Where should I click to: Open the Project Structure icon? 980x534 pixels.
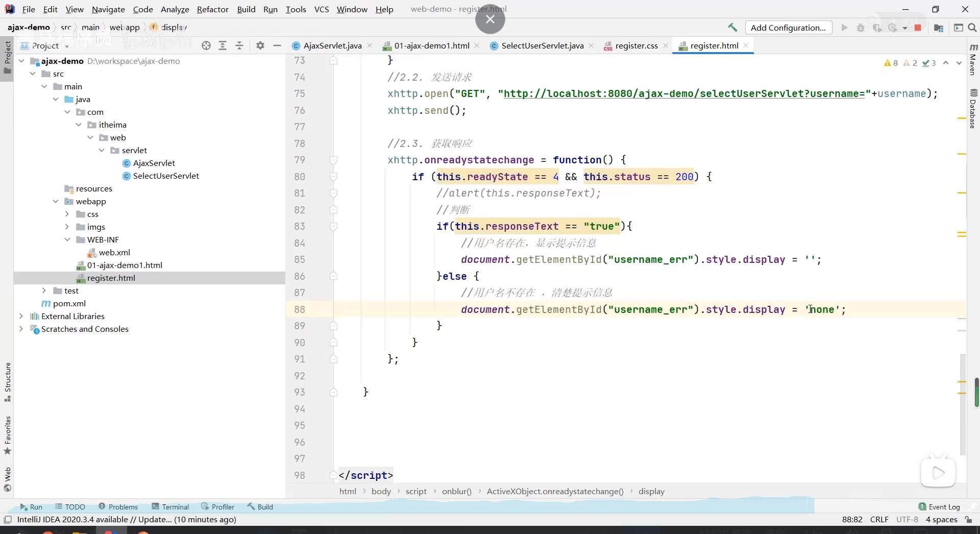938,28
